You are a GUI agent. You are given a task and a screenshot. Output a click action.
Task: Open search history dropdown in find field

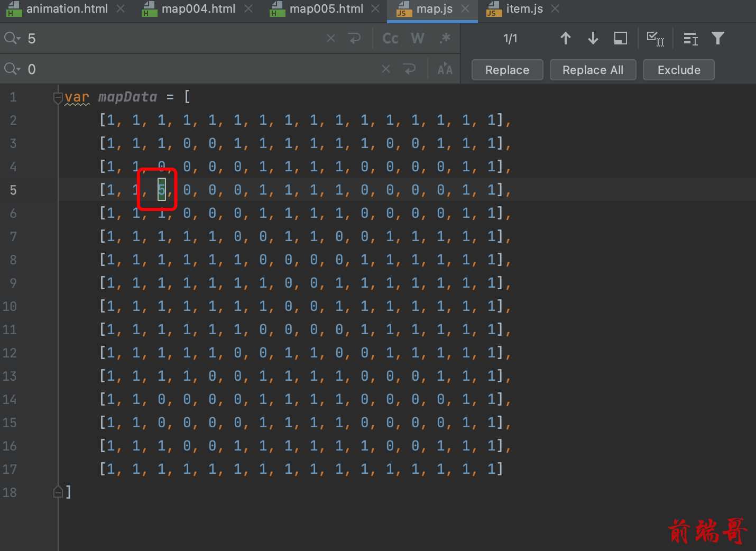(12, 38)
